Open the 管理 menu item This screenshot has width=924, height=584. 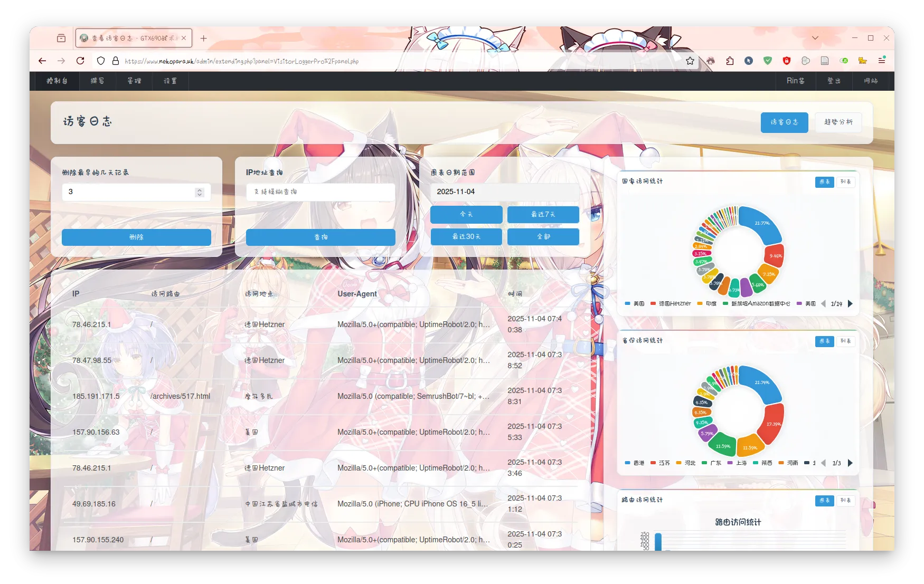click(x=134, y=81)
